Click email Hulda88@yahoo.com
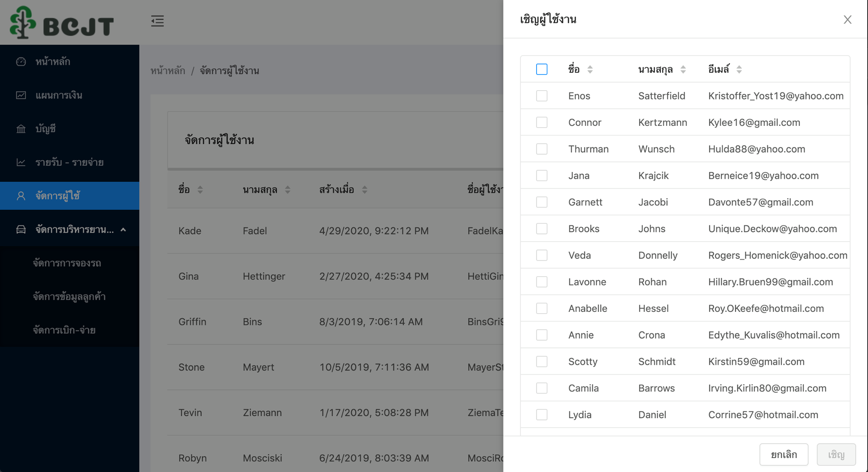The image size is (868, 472). coord(757,149)
